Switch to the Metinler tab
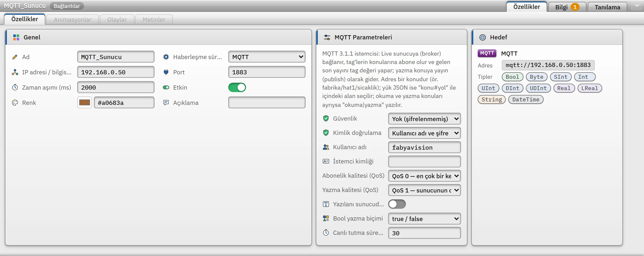Screen dimensions: 644x256 coord(154,19)
